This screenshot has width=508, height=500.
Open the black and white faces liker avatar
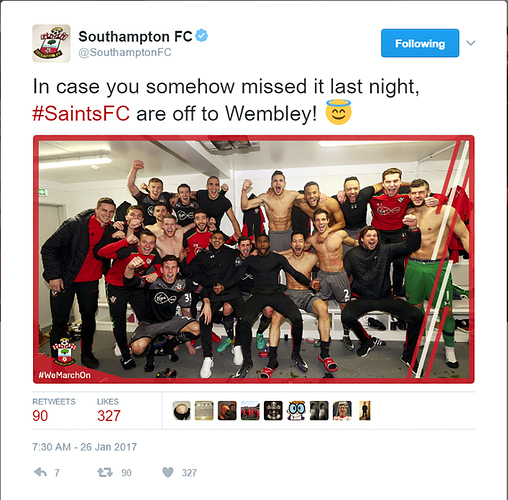pyautogui.click(x=319, y=410)
